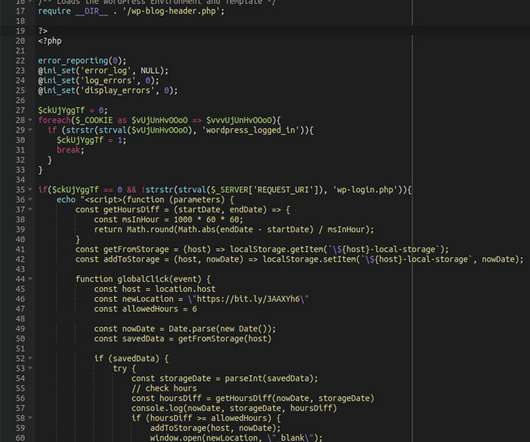Screen dimensions: 530x442
Task: Collapse the getHoursDiff function at line 37
Action: [30, 210]
